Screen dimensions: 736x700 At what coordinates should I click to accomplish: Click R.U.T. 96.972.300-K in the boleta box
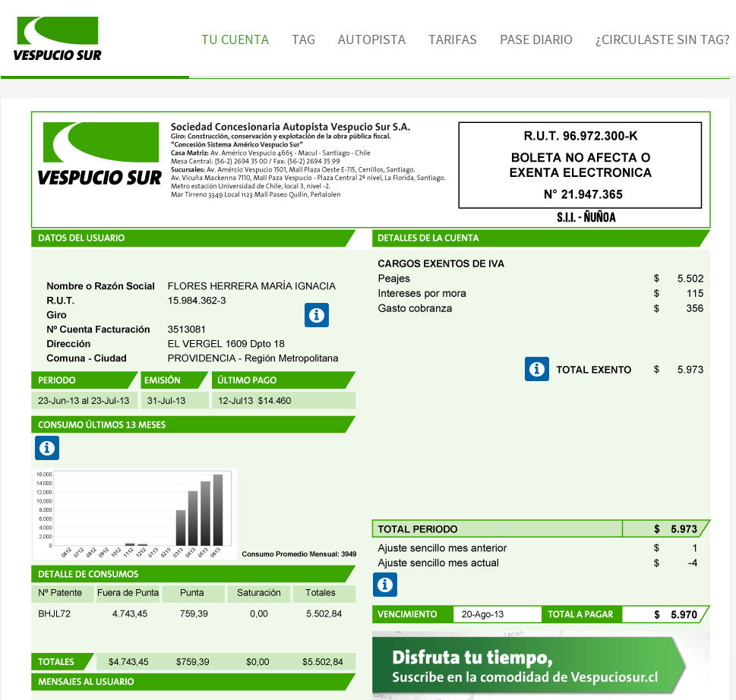click(x=580, y=136)
